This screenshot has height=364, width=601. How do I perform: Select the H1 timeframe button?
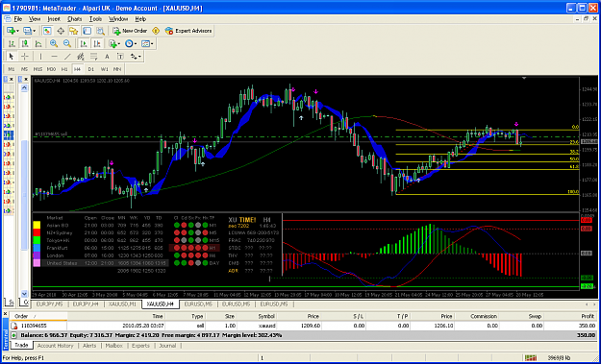[x=64, y=69]
